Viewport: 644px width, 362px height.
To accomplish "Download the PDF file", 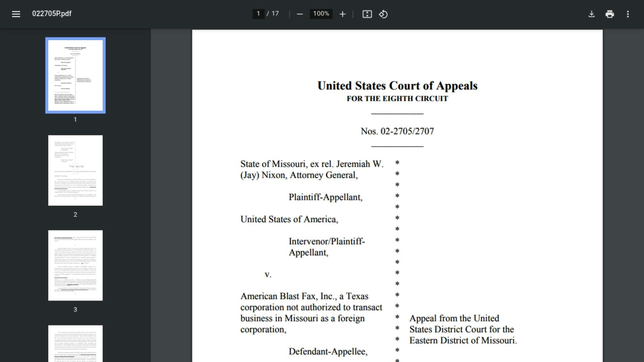I will [x=591, y=14].
